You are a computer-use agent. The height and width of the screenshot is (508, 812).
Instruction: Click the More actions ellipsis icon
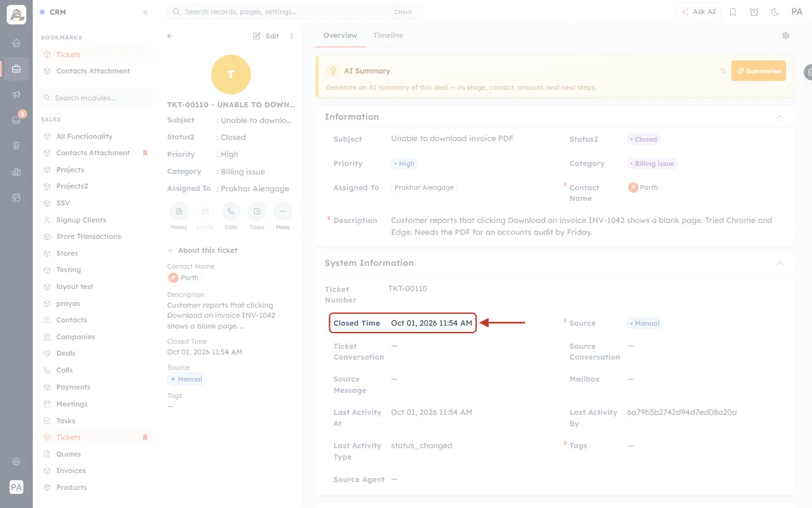[283, 211]
